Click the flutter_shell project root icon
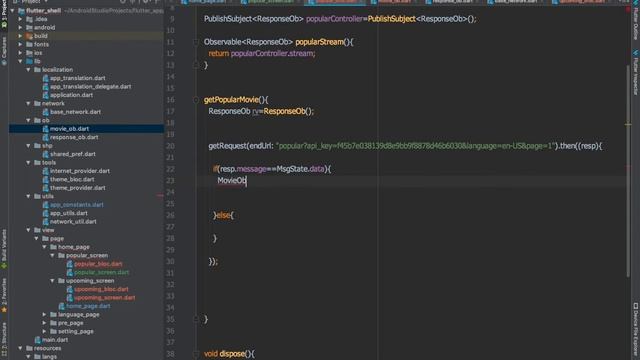 [x=21, y=11]
